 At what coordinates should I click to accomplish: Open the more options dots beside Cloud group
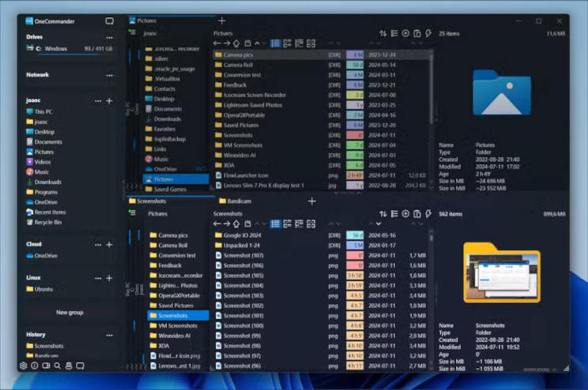(98, 245)
